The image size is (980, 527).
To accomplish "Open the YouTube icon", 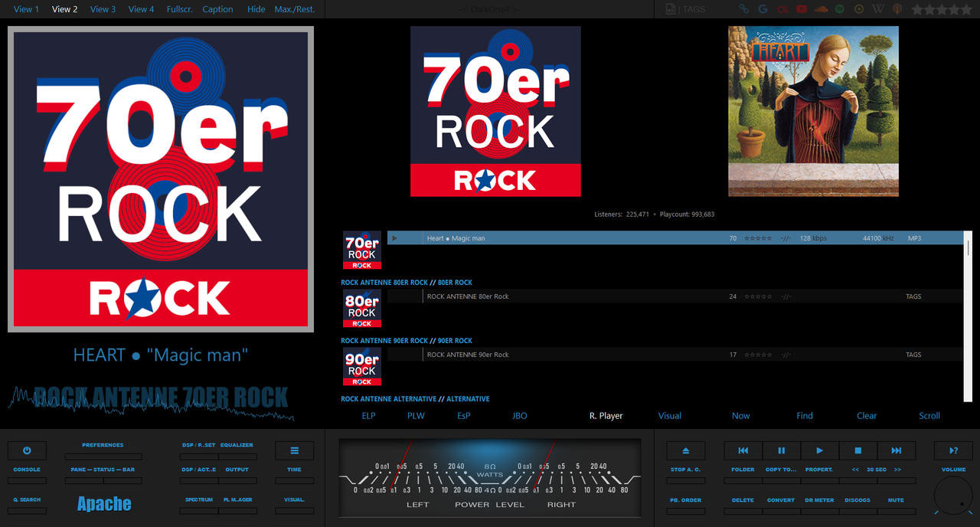I will [802, 9].
